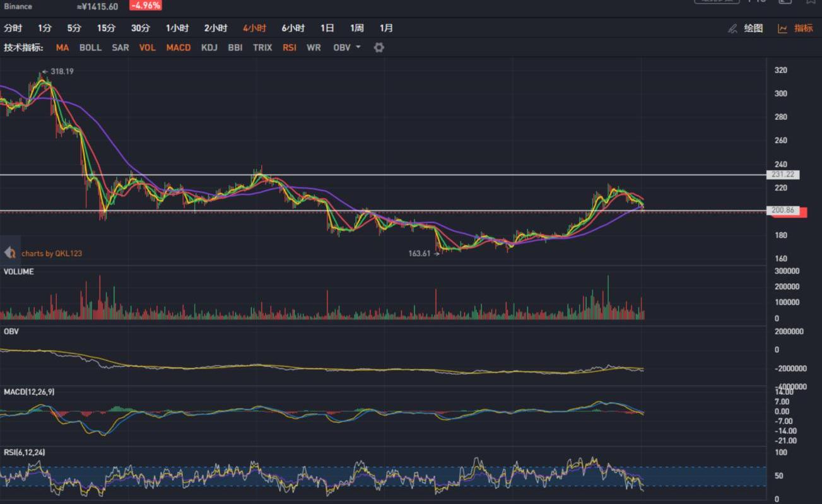Image resolution: width=822 pixels, height=504 pixels.
Task: Select the 1日 timeframe tab
Action: click(x=327, y=28)
